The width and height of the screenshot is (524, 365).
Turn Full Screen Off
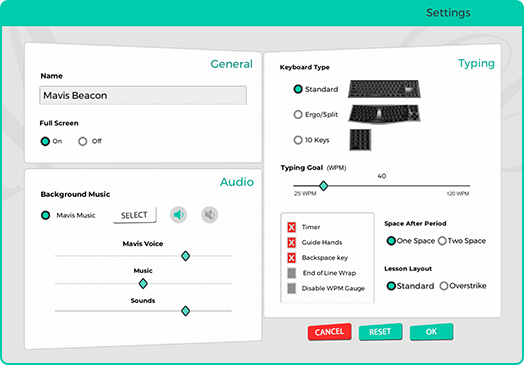tap(83, 141)
